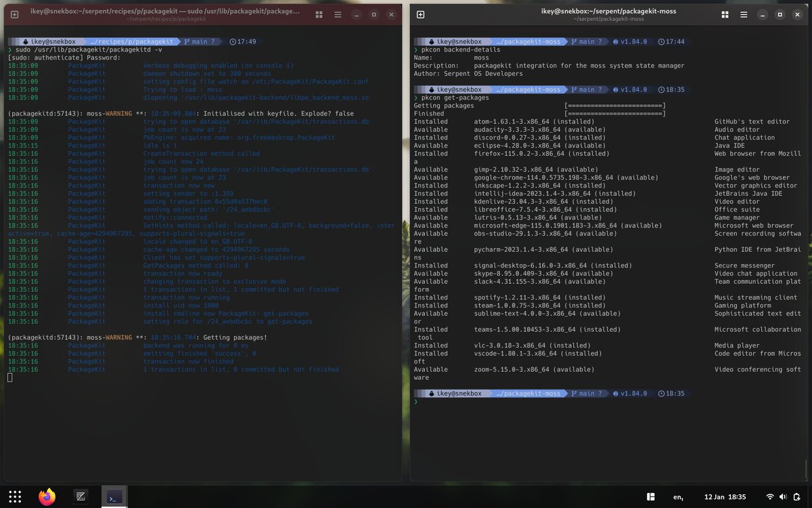Screen dimensions: 812x508
Task: Open the power indicator in system tray
Action: pyautogui.click(x=798, y=496)
